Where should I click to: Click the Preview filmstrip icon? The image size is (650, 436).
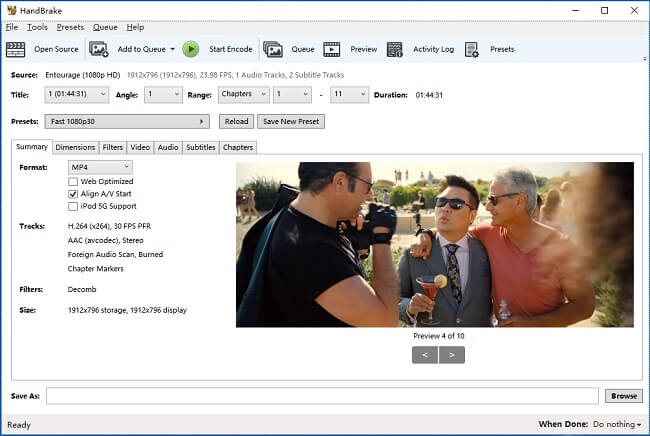pyautogui.click(x=332, y=49)
